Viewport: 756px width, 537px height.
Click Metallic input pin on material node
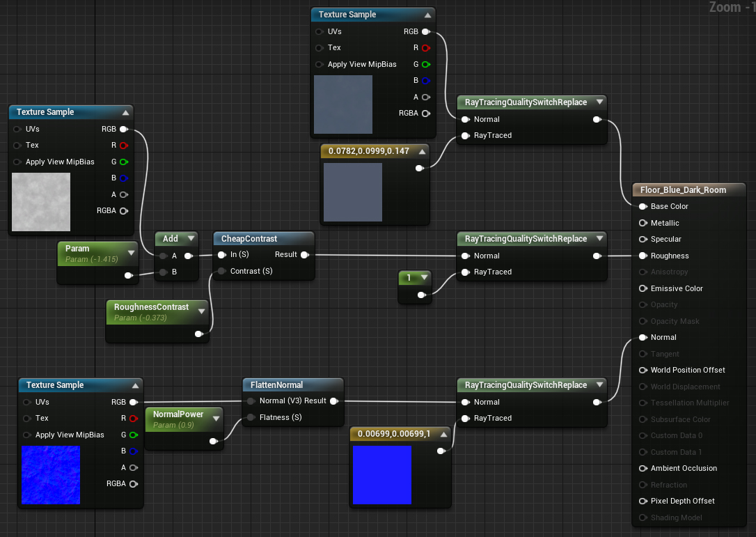tap(643, 223)
